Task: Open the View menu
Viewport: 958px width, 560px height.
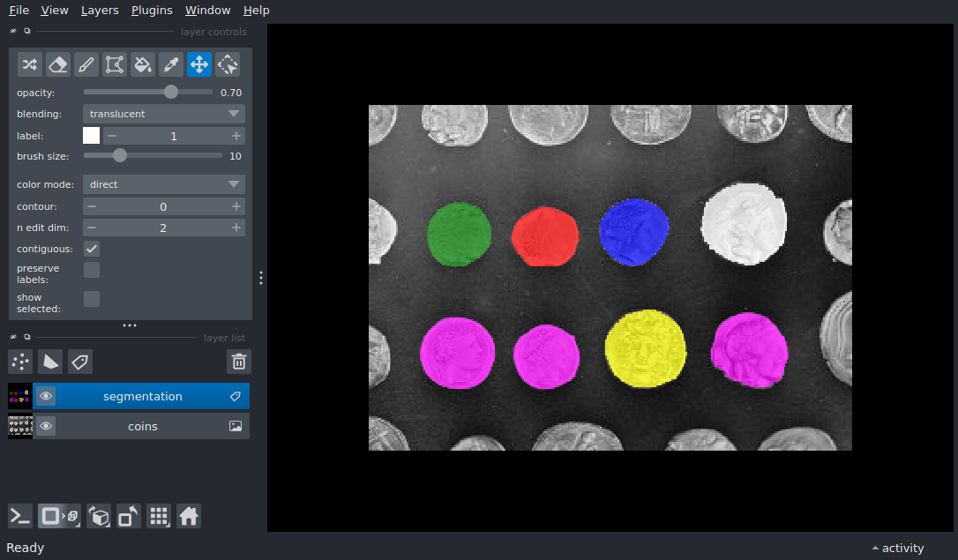Action: click(55, 11)
